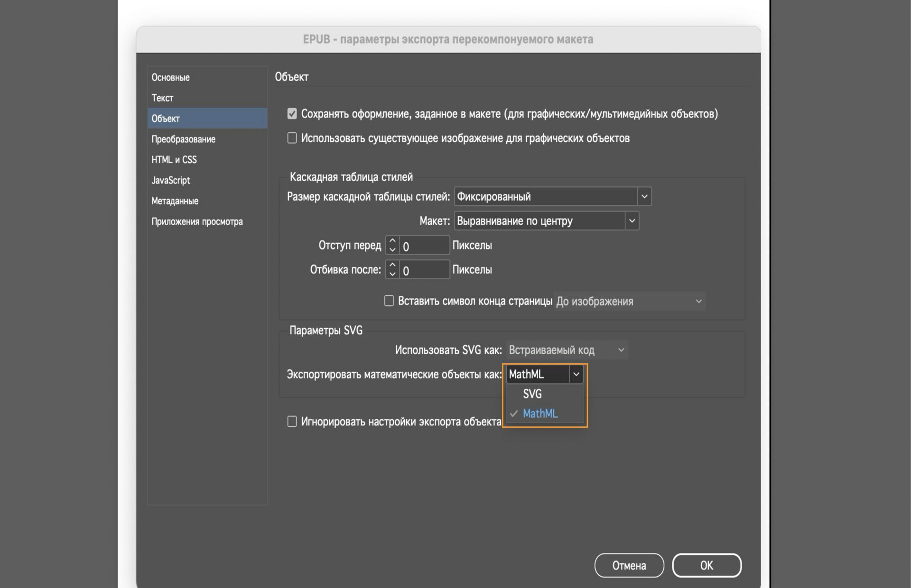
Task: Open HTML и CSS section
Action: 174,160
